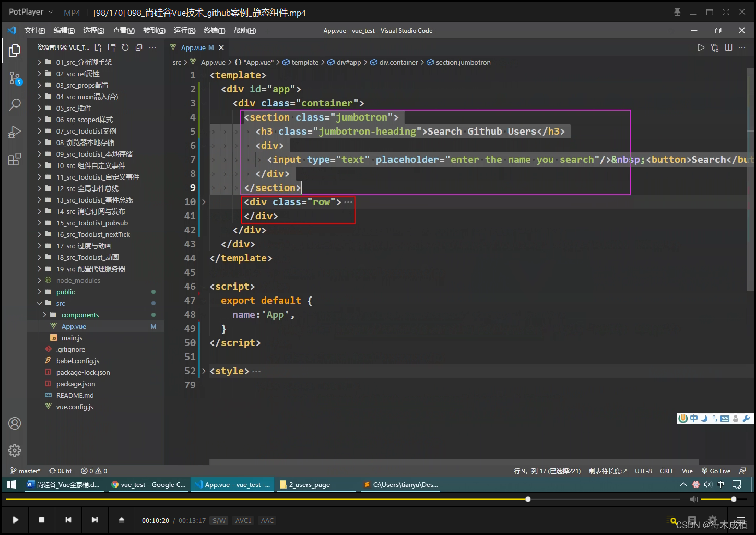Image resolution: width=756 pixels, height=535 pixels.
Task: Open vue.config.js in the explorer
Action: 75,407
